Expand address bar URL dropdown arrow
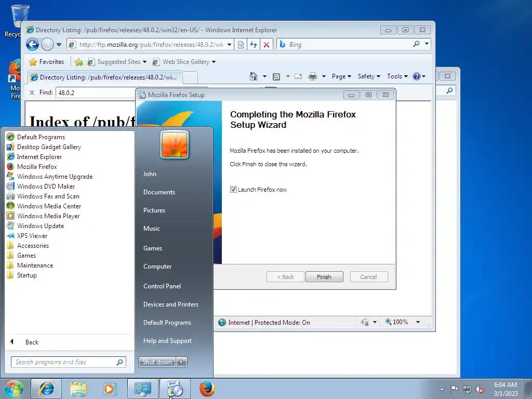Viewport: 532px width, 399px height. coord(229,45)
